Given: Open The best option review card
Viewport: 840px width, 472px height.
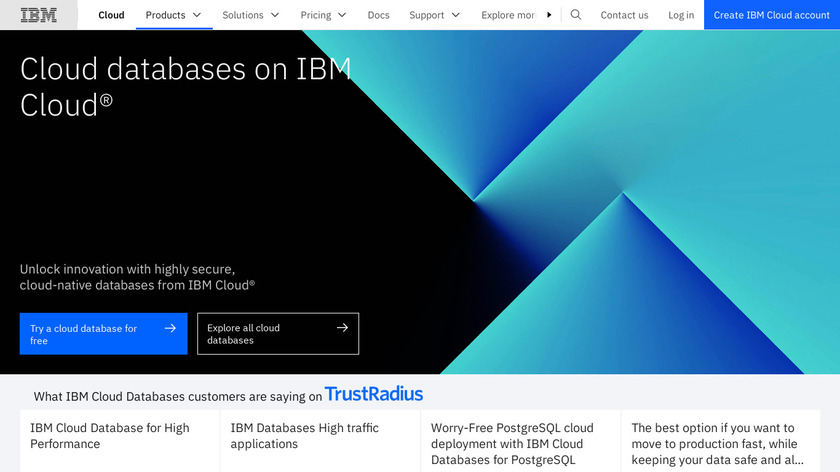Looking at the screenshot, I should point(721,441).
